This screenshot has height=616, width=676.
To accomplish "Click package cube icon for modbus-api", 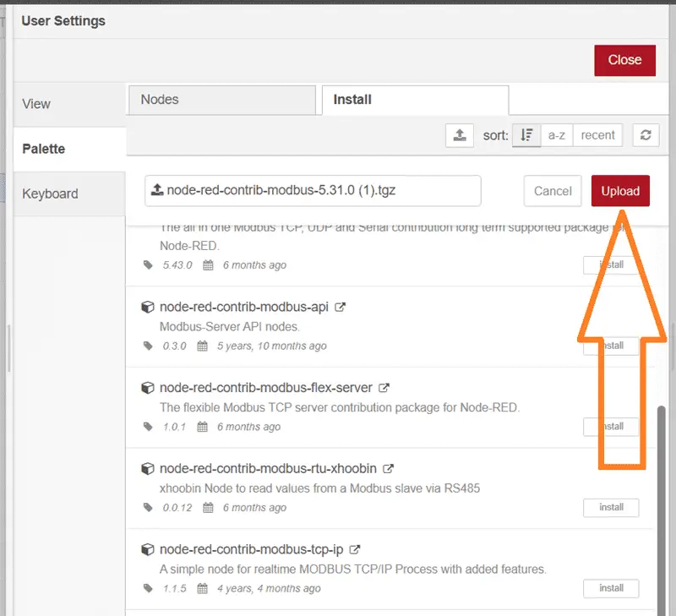I will click(x=147, y=307).
